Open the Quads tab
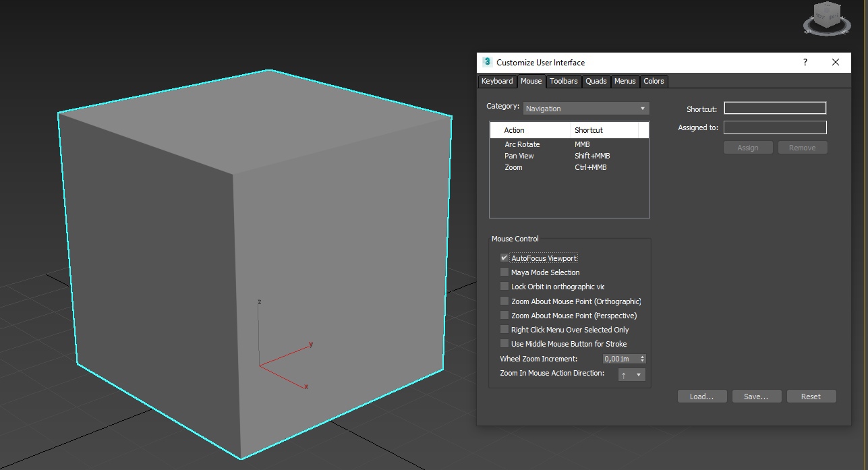Image resolution: width=868 pixels, height=470 pixels. (596, 81)
